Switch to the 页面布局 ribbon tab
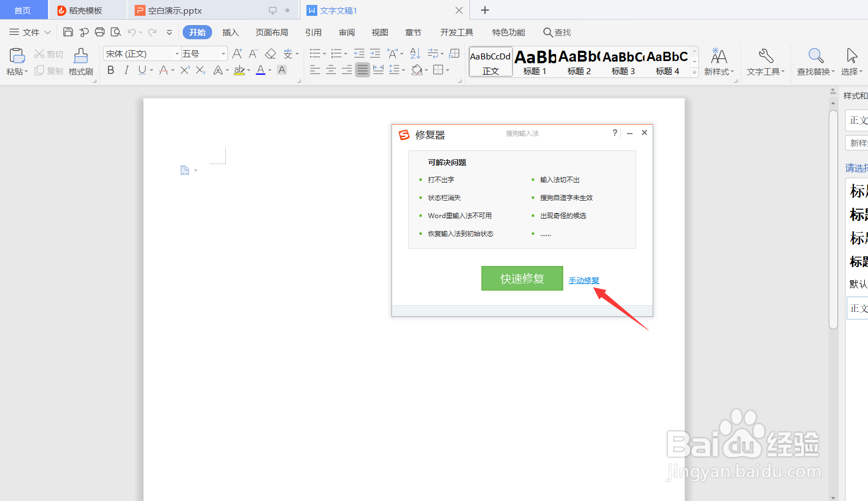The height and width of the screenshot is (501, 868). point(272,33)
